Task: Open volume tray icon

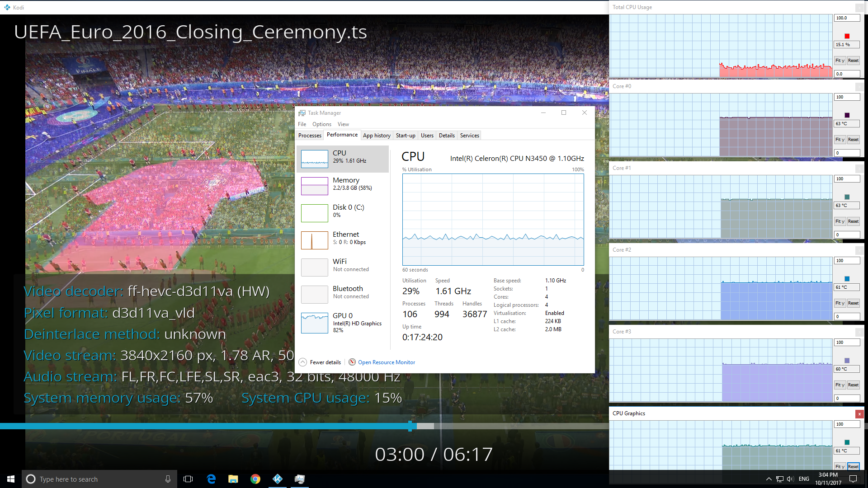Action: [x=790, y=479]
